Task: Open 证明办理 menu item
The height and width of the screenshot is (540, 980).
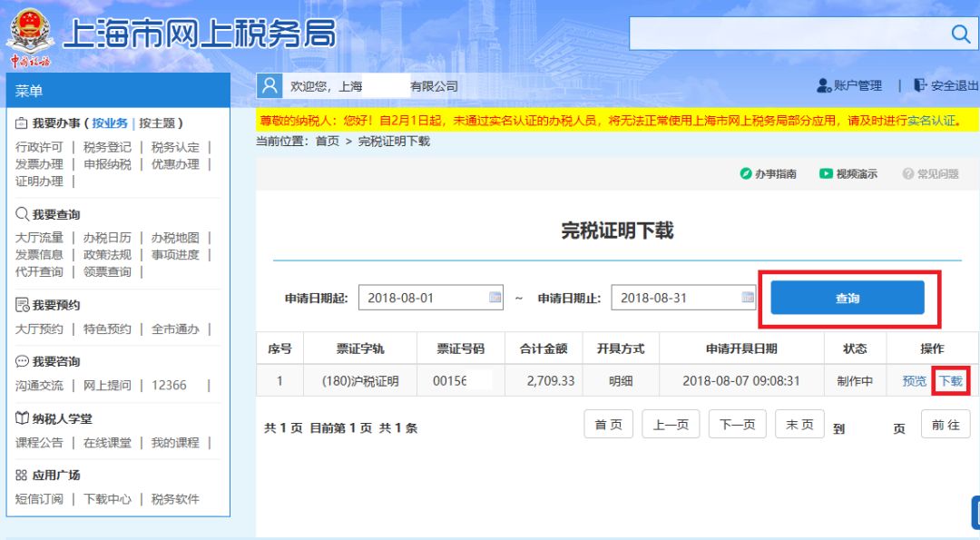Action: [x=39, y=182]
